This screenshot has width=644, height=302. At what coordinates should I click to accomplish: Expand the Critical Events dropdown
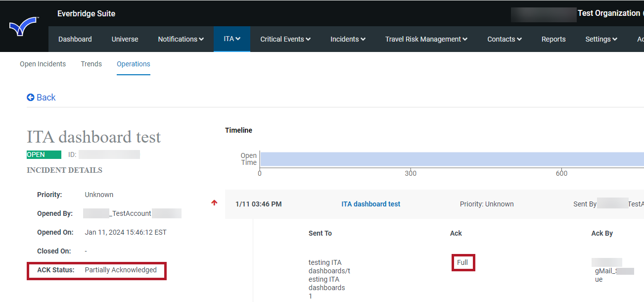pos(285,39)
